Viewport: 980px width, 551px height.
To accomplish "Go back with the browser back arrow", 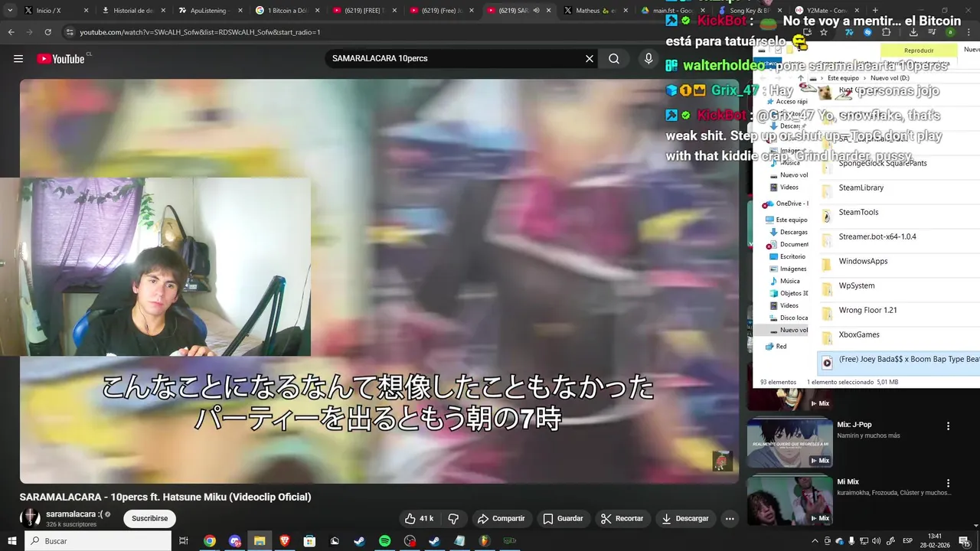I will (x=11, y=32).
